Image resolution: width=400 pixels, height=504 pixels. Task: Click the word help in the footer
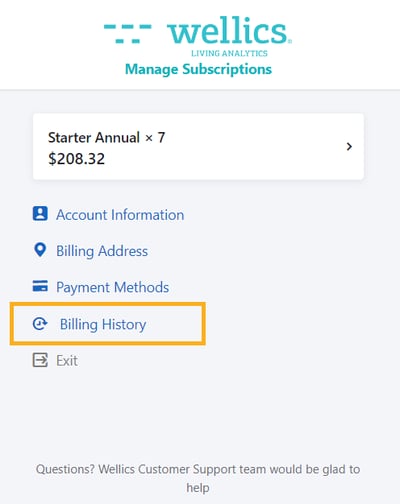pyautogui.click(x=198, y=488)
